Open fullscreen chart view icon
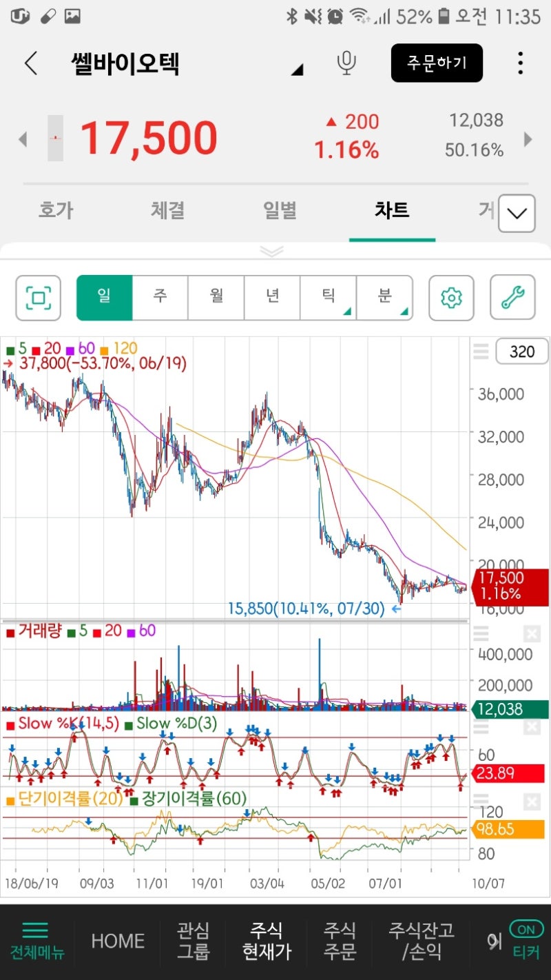The image size is (551, 980). coord(39,298)
